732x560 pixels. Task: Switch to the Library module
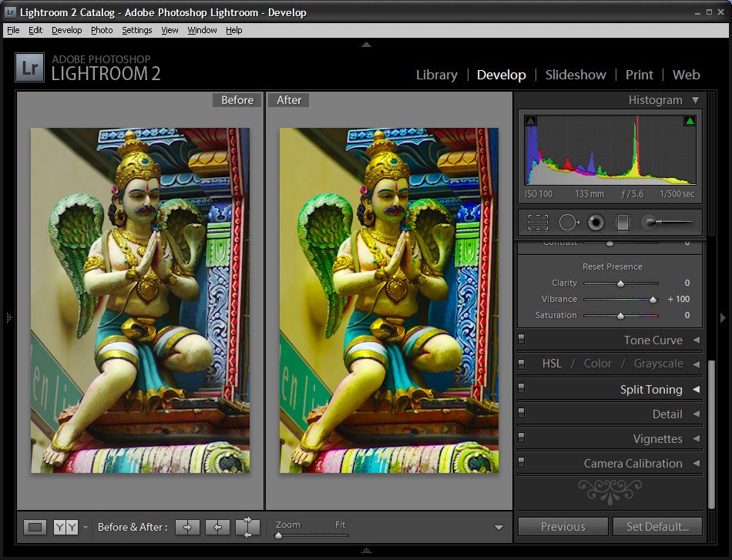(x=436, y=75)
